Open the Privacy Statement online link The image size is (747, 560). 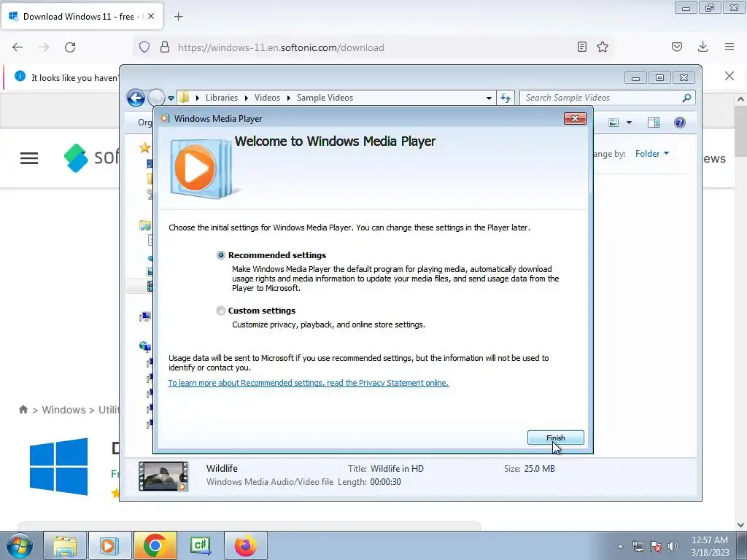point(309,383)
